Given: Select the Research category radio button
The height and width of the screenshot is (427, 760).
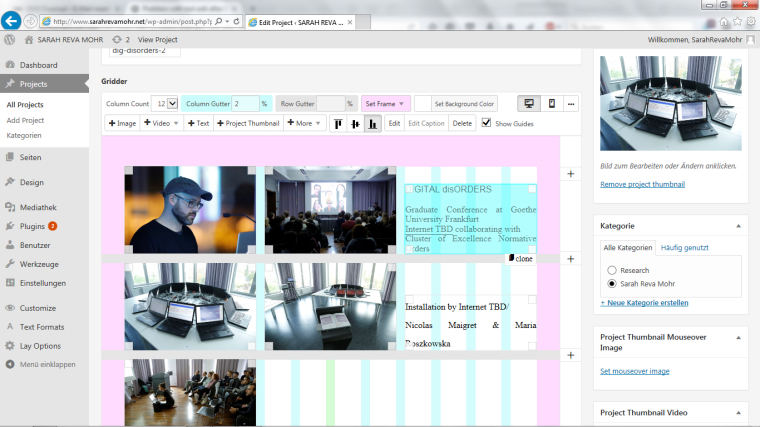Looking at the screenshot, I should (x=612, y=270).
